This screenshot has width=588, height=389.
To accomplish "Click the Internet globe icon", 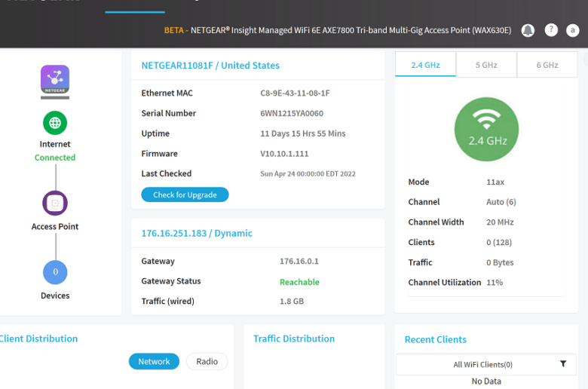I will 55,123.
